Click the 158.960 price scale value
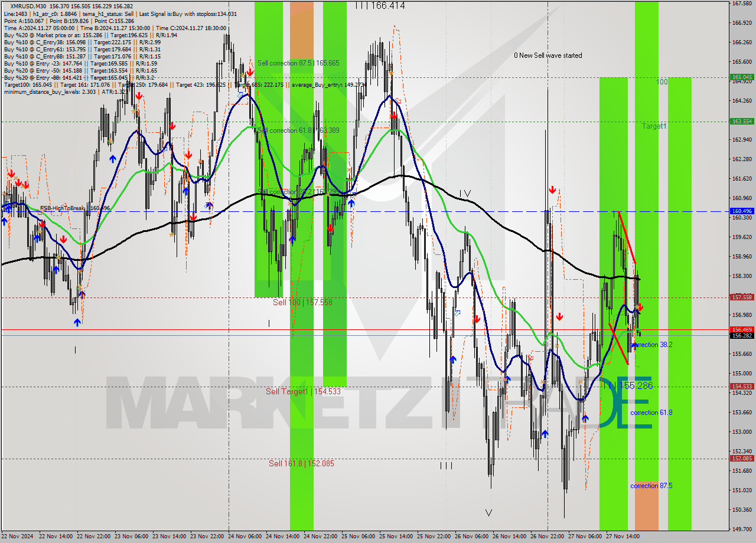 pyautogui.click(x=742, y=257)
